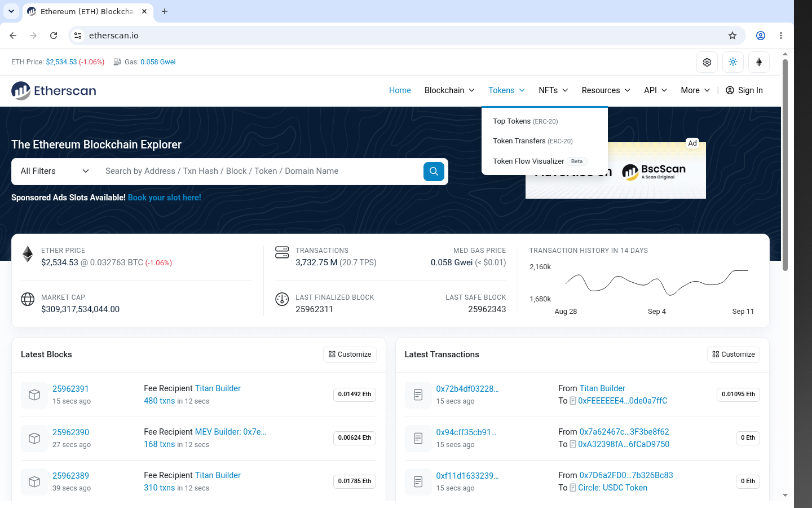Bookmark this page with the star icon
812x508 pixels.
tap(732, 36)
